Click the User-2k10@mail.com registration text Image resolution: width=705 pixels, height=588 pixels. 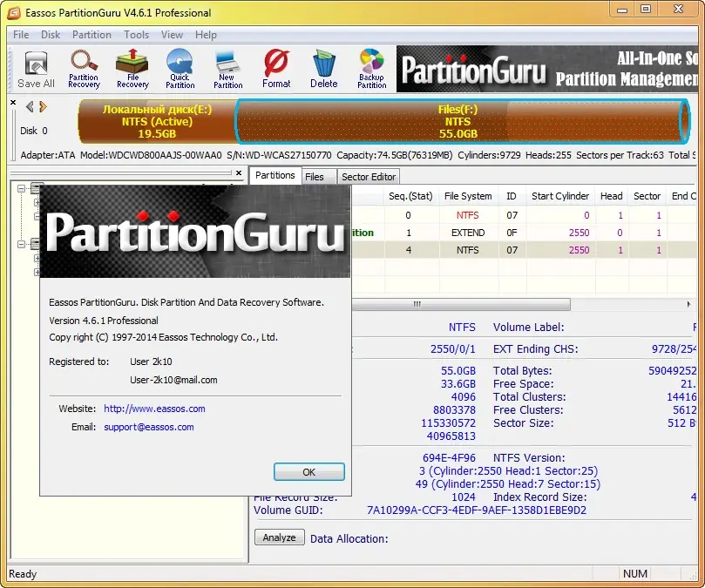pos(173,380)
